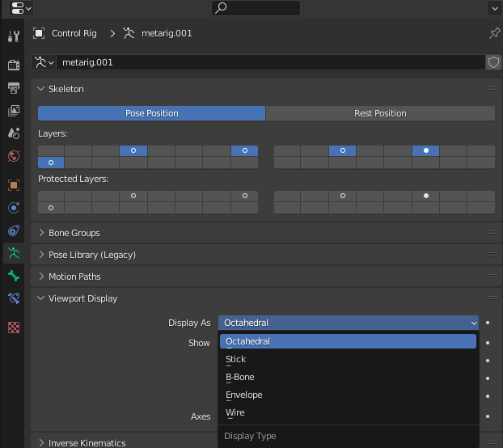This screenshot has height=448, width=503.
Task: Toggle the fake user shield icon
Action: point(493,62)
